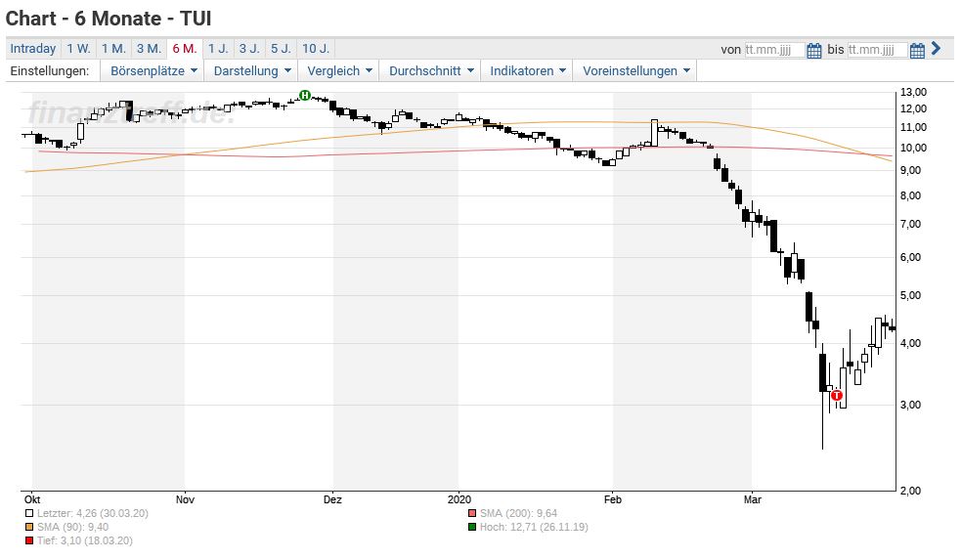This screenshot has width=961, height=560.
Task: Click the 7,00 price axis label
Action: [911, 224]
